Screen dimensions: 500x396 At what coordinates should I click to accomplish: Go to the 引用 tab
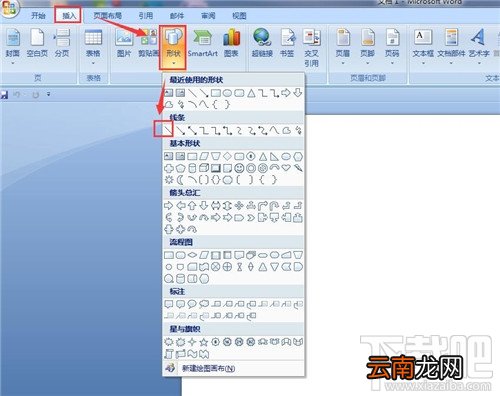[x=146, y=16]
